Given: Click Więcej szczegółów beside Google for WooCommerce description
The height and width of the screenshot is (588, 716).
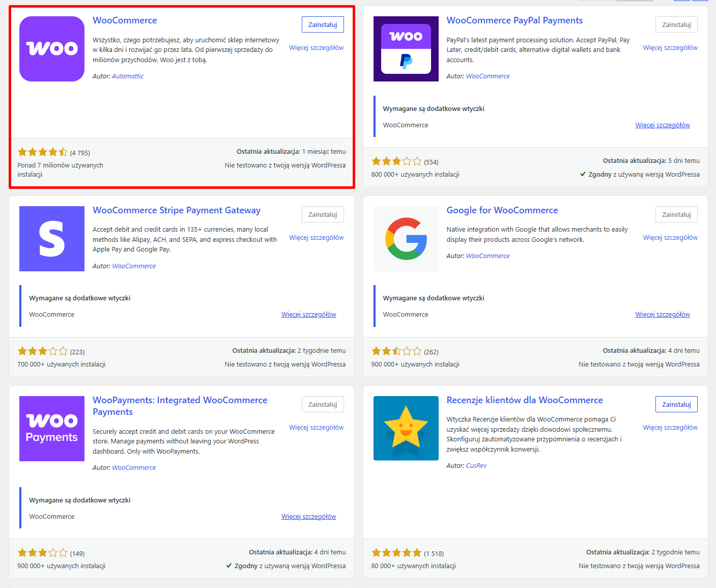Looking at the screenshot, I should click(x=670, y=237).
